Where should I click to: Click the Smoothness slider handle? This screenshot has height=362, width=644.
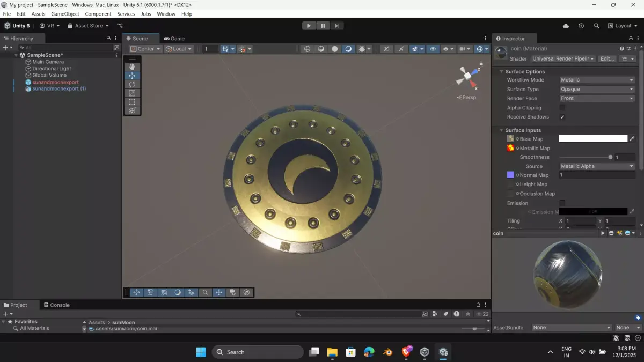point(611,157)
